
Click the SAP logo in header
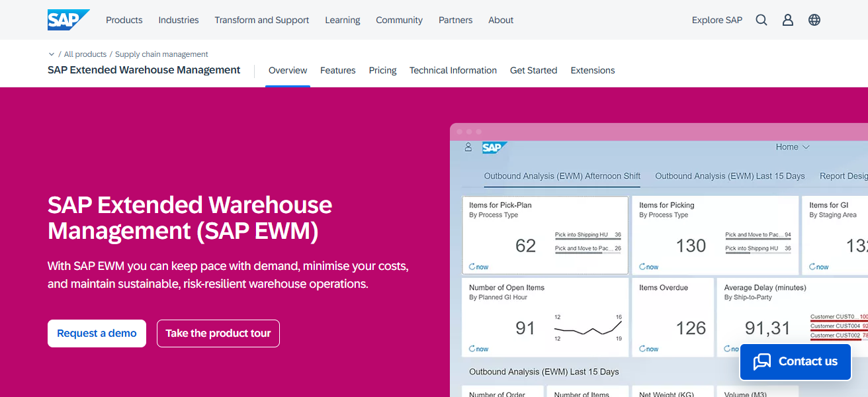pyautogui.click(x=68, y=20)
